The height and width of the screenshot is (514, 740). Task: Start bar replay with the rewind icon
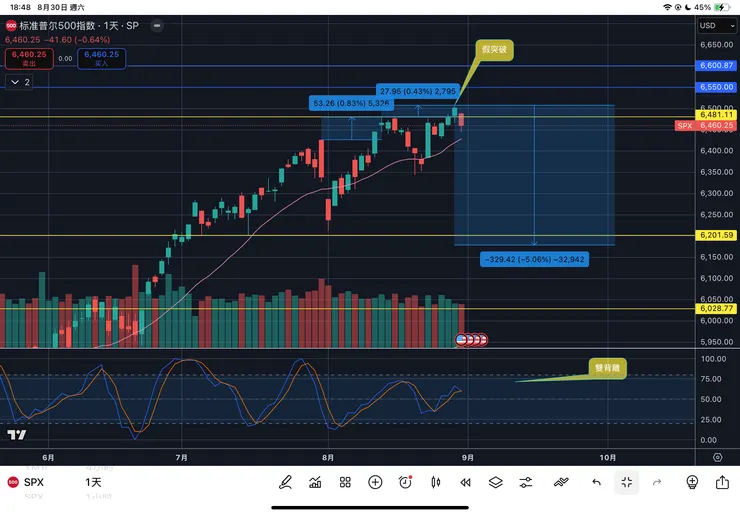click(x=465, y=482)
